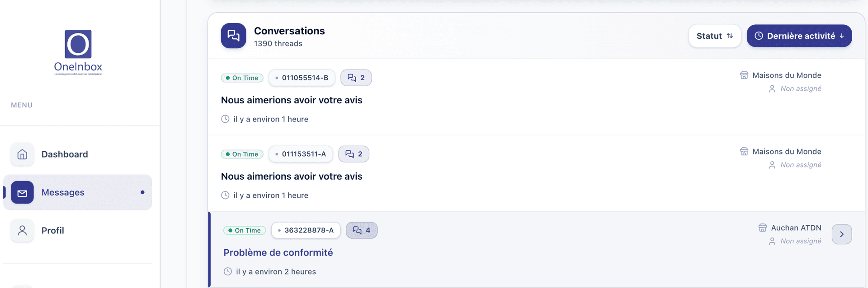Expand the Problème de conformité conversation with the chevron
This screenshot has height=288, width=868.
tap(841, 234)
